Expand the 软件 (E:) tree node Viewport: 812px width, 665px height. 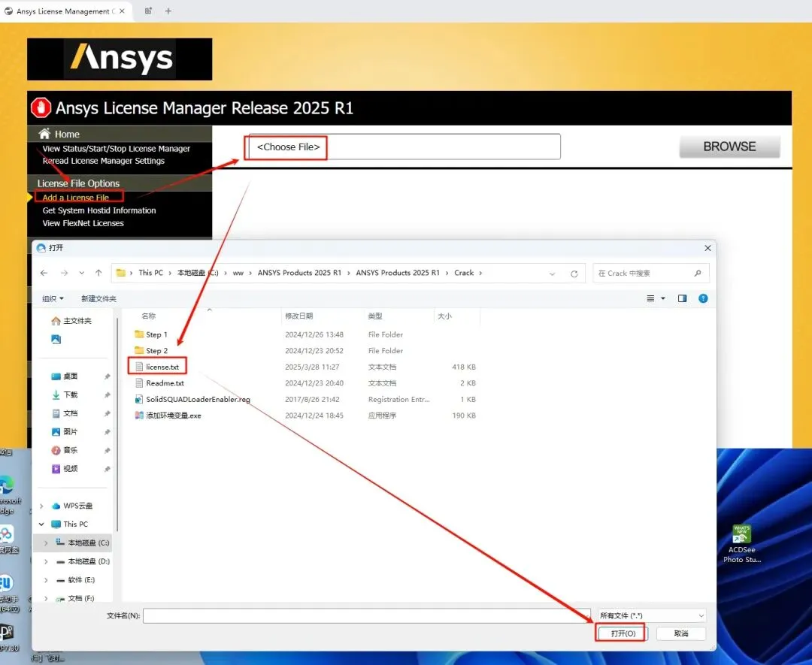46,579
